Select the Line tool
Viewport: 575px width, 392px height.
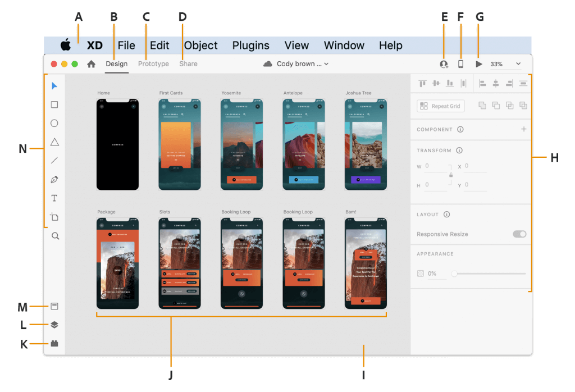point(54,161)
